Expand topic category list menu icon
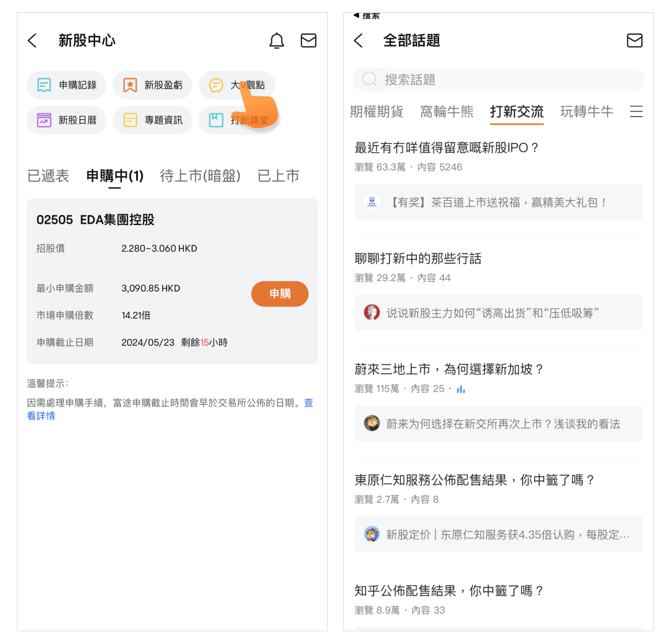The width and height of the screenshot is (671, 644). [x=636, y=112]
